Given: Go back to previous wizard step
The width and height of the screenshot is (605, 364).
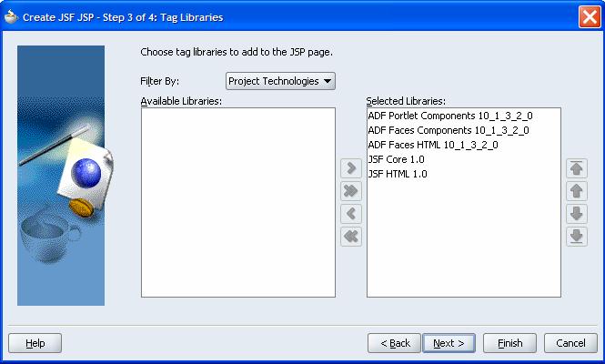Looking at the screenshot, I should click(x=394, y=343).
